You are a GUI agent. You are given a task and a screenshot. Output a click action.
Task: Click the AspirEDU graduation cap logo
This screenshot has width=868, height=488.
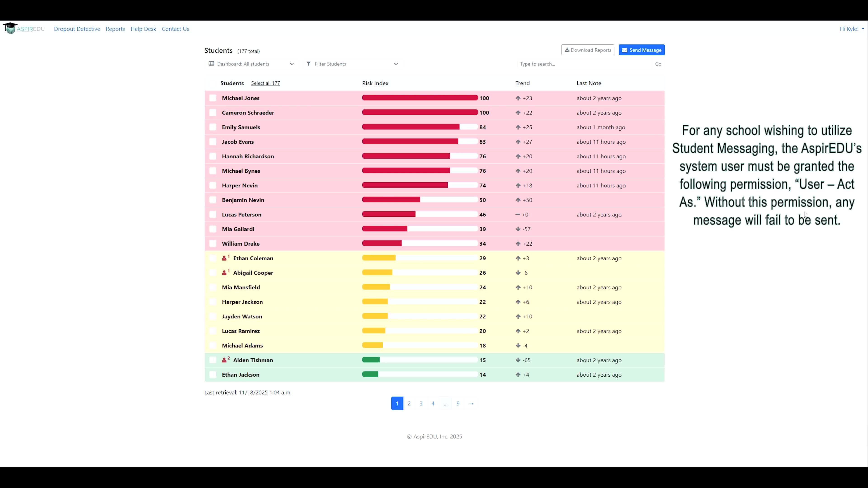coord(10,28)
